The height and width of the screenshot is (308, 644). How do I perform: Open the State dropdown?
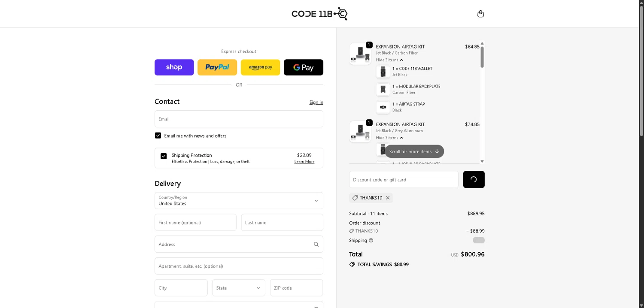(238, 288)
